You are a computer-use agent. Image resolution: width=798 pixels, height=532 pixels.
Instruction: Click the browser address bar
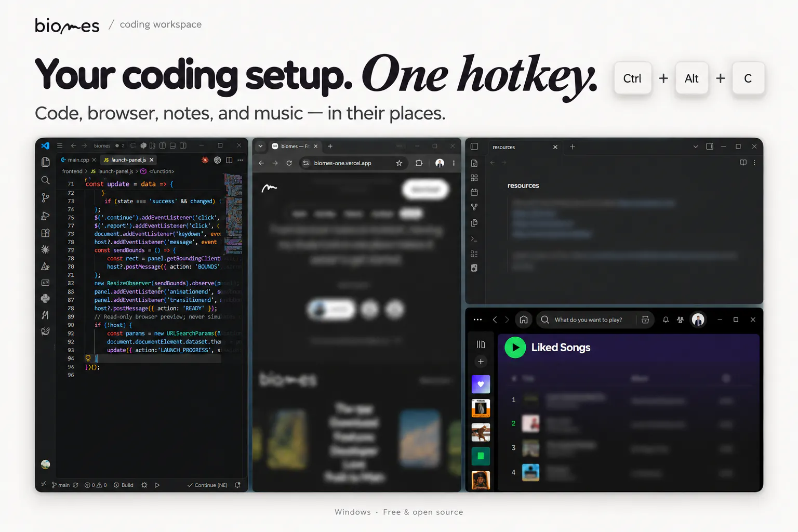point(353,163)
